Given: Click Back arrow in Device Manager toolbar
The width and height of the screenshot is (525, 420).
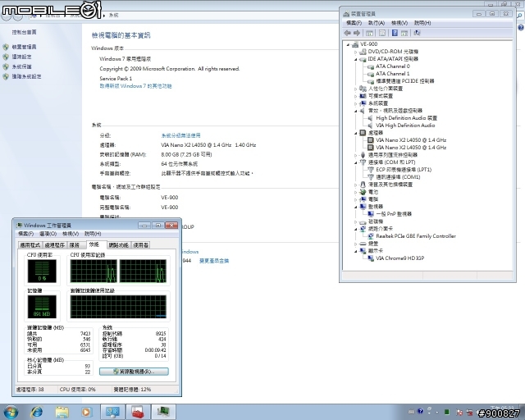Looking at the screenshot, I should pos(347,33).
